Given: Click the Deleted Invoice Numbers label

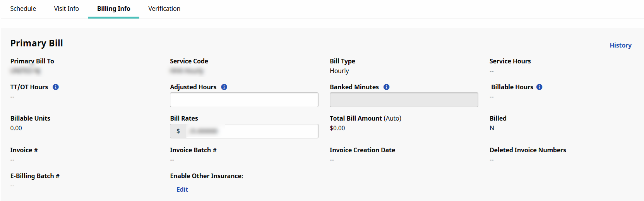Looking at the screenshot, I should [528, 150].
